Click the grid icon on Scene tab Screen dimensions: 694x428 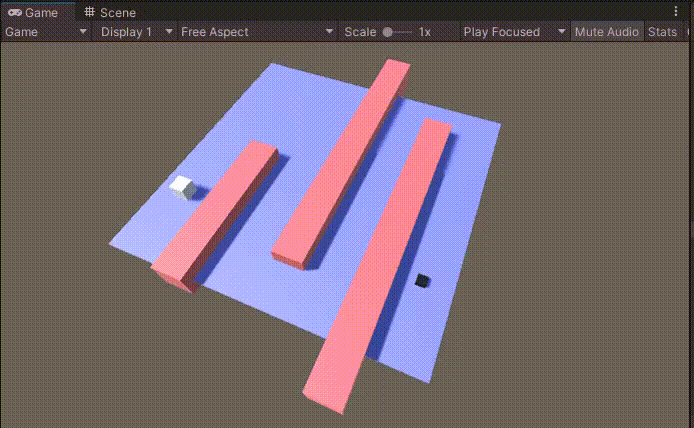click(x=89, y=12)
